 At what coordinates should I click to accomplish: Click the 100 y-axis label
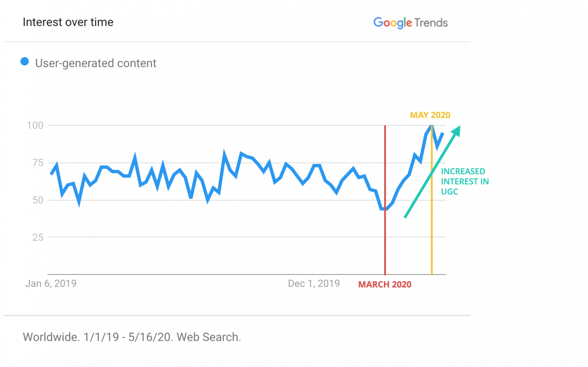pyautogui.click(x=35, y=125)
